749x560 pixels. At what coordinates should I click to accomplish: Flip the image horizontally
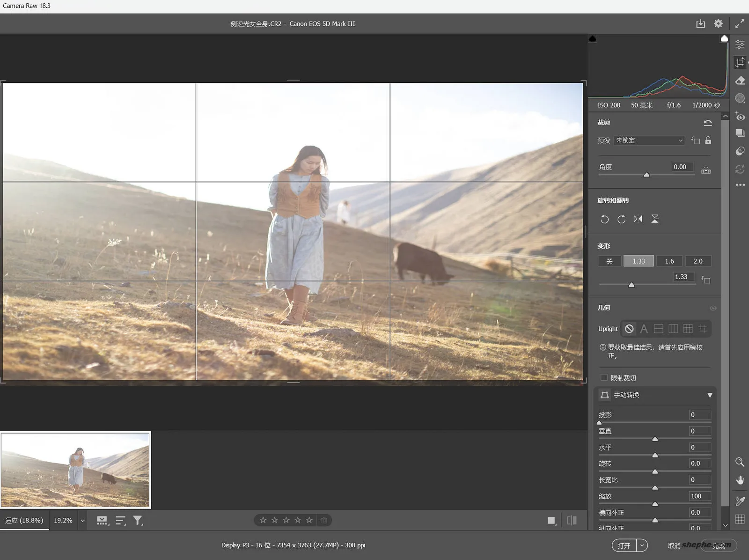pyautogui.click(x=638, y=219)
